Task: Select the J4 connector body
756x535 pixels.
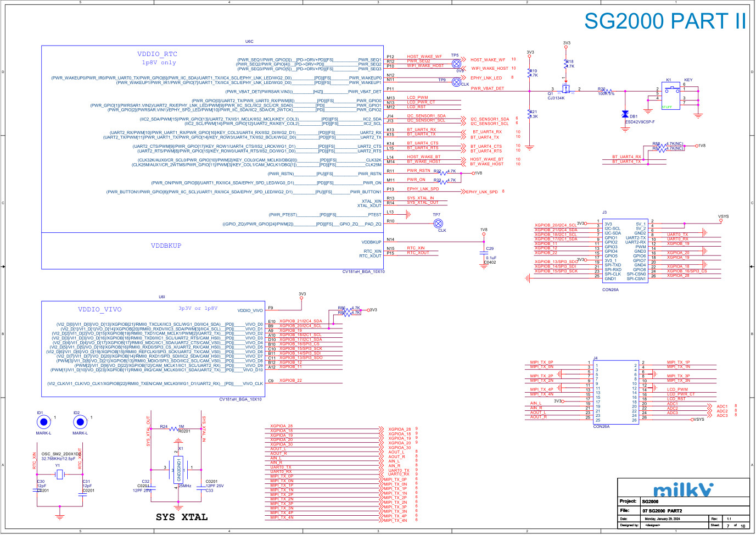Action: coord(617,392)
